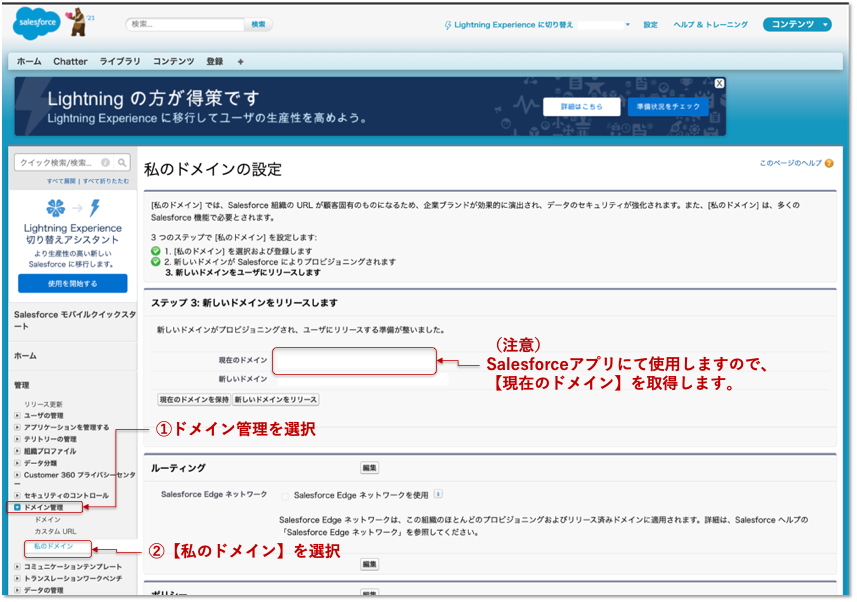
Task: Expand Customer 360 プライバシーセンター node
Action: click(x=17, y=475)
